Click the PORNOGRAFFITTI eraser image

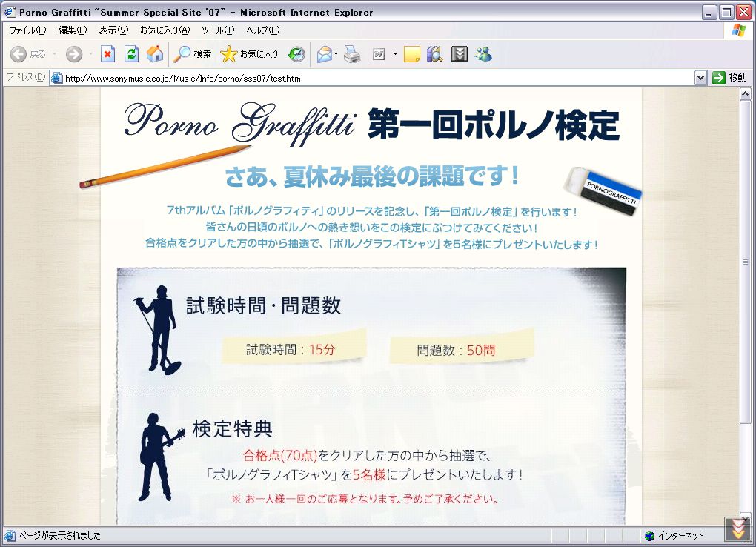click(603, 191)
